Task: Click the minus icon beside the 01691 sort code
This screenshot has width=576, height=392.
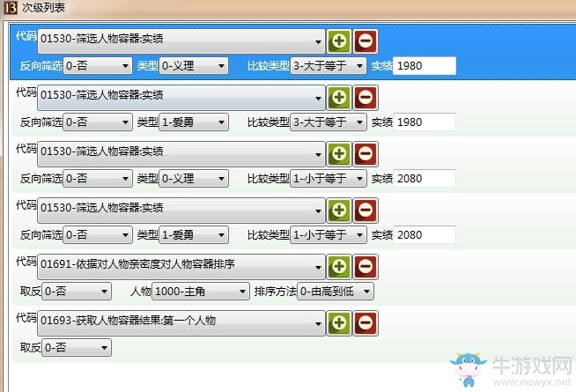Action: click(x=366, y=266)
